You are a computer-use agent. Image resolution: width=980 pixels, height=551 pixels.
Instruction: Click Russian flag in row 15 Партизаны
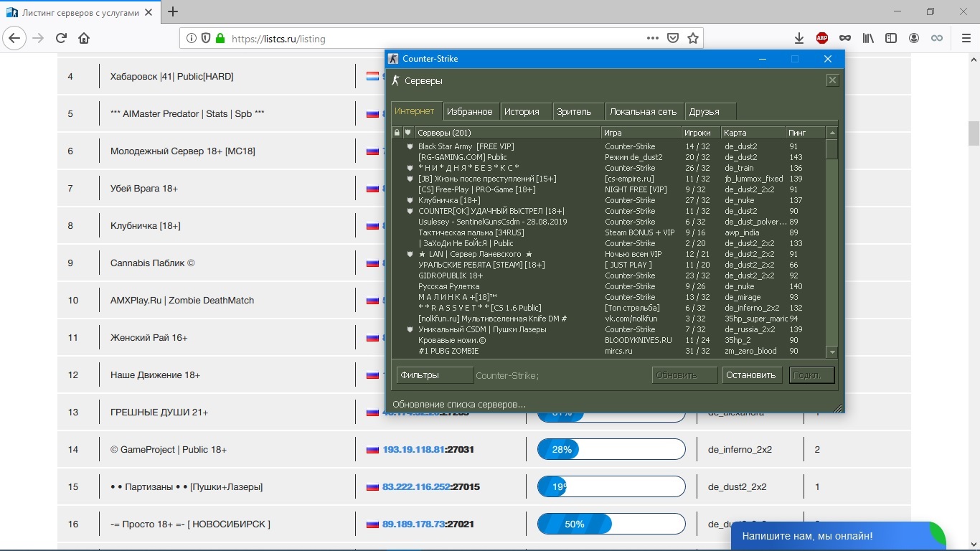[372, 487]
